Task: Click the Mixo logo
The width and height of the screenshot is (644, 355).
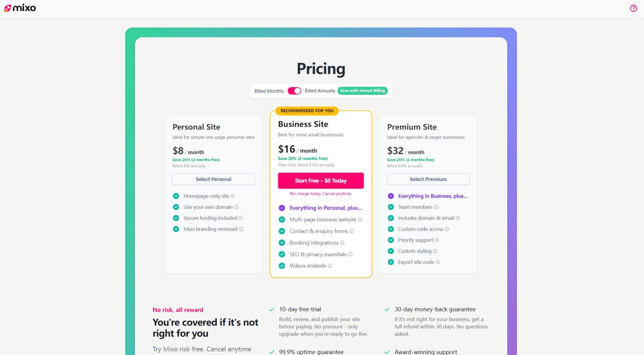Action: coord(20,8)
